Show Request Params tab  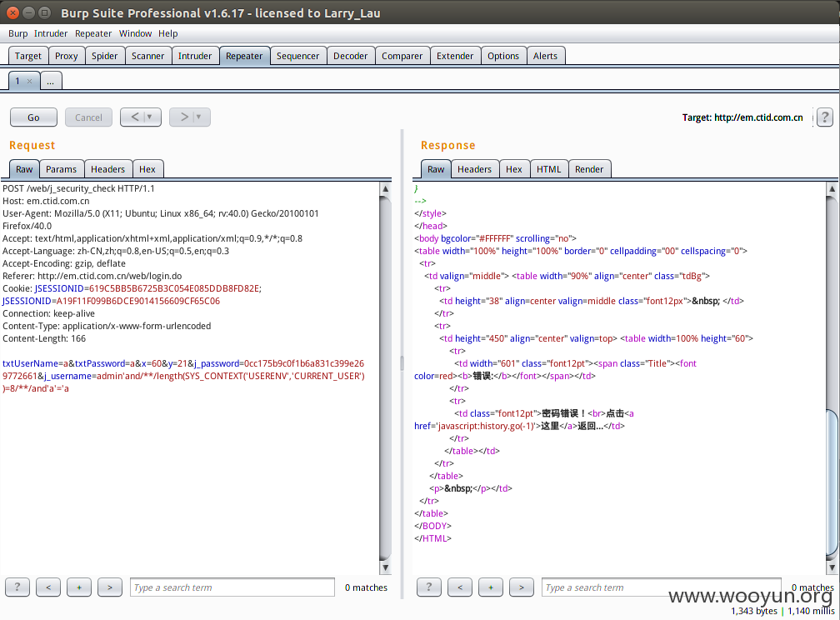(x=61, y=169)
